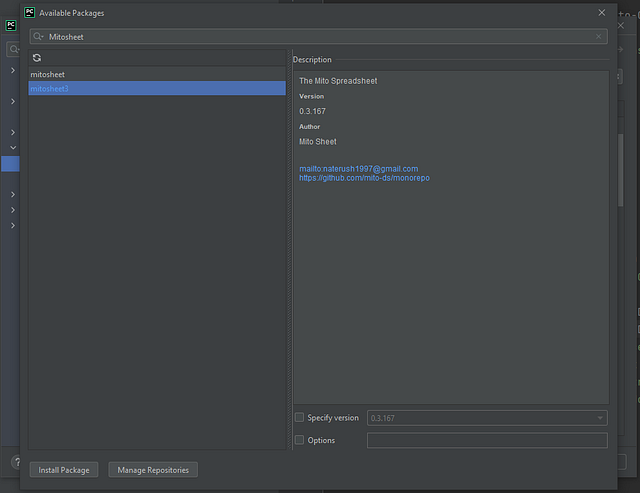The height and width of the screenshot is (493, 640).
Task: Open Manage Repositories
Action: (x=153, y=470)
